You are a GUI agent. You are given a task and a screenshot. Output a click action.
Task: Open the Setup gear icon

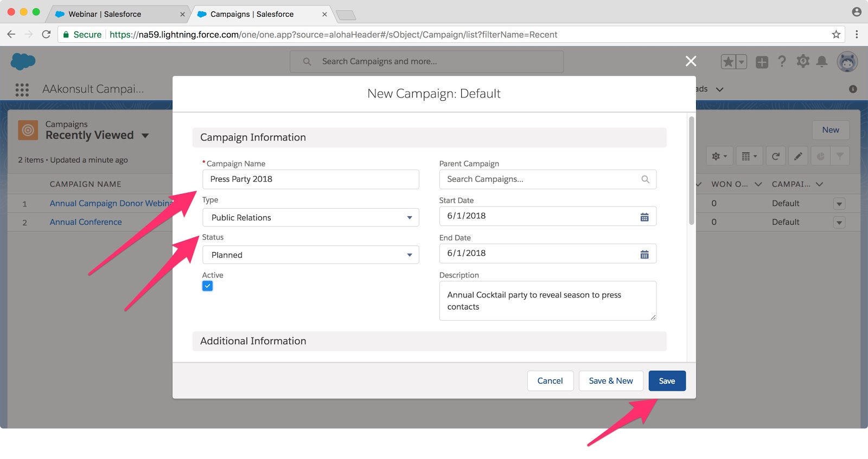click(803, 61)
